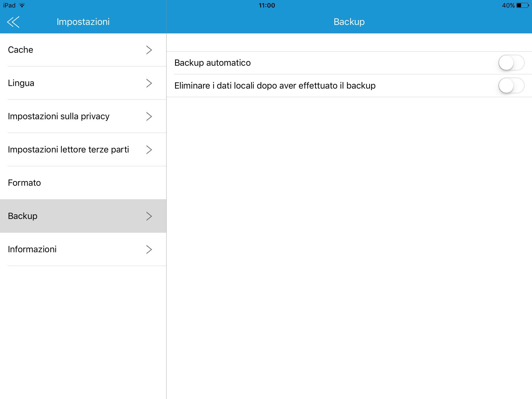Open Impostazioni sulla privacy

click(x=59, y=116)
